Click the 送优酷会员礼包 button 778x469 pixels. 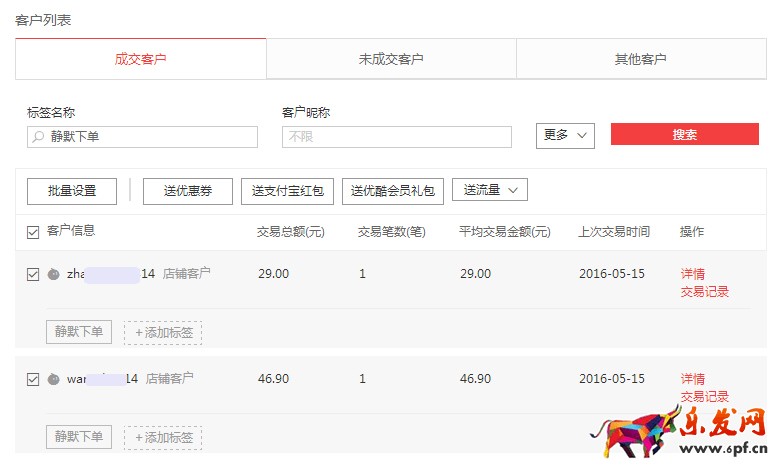(393, 191)
